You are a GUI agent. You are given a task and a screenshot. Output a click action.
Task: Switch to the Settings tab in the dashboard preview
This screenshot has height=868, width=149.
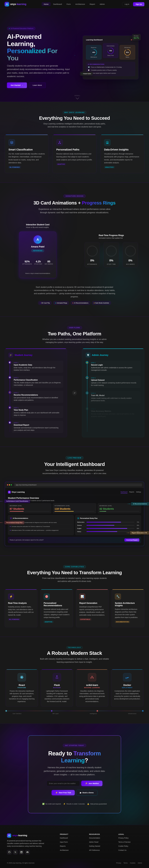139,492
